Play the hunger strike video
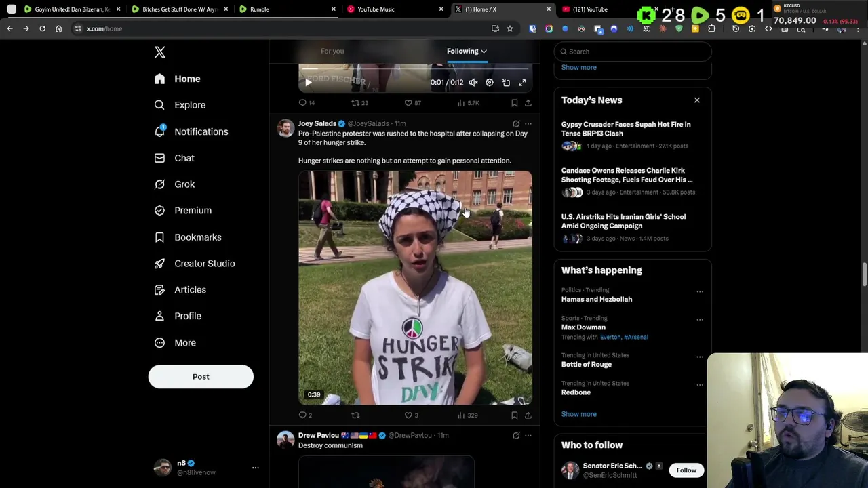The height and width of the screenshot is (488, 868). coord(415,288)
